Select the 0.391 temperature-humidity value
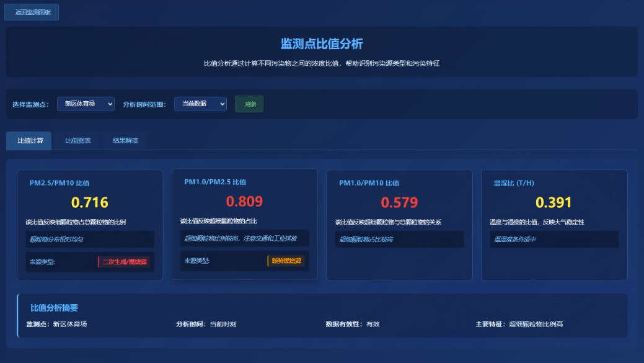The height and width of the screenshot is (363, 644). click(x=554, y=202)
